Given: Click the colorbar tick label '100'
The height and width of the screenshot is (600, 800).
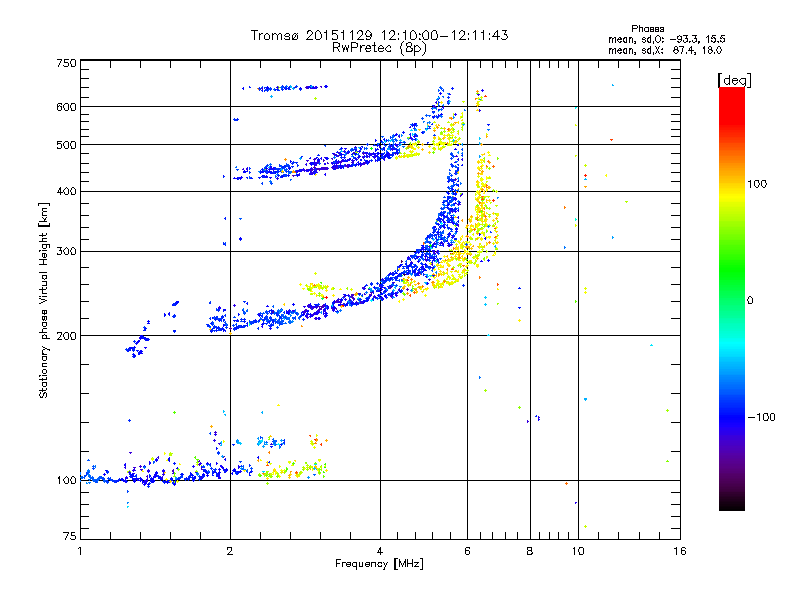Looking at the screenshot, I should point(757,184).
